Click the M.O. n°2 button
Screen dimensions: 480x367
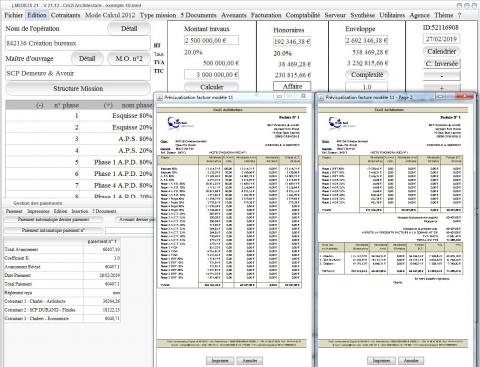point(129,59)
